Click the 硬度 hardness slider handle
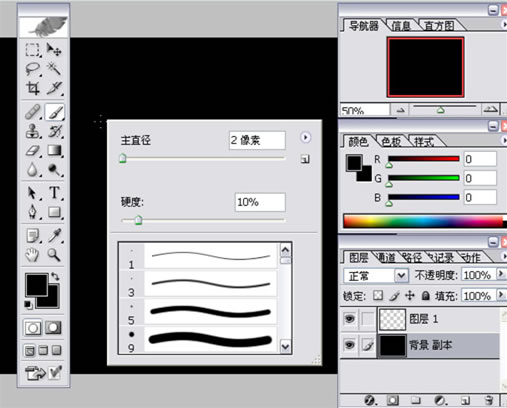 pyautogui.click(x=139, y=220)
